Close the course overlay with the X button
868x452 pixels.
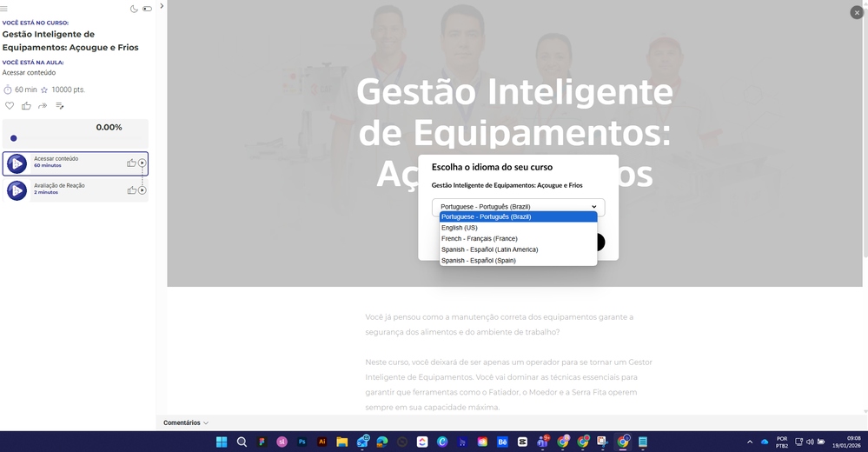coord(857,12)
